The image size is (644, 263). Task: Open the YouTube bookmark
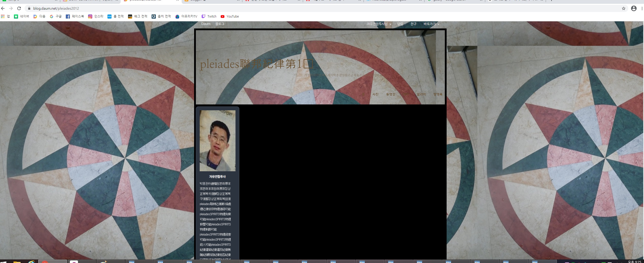[x=230, y=16]
